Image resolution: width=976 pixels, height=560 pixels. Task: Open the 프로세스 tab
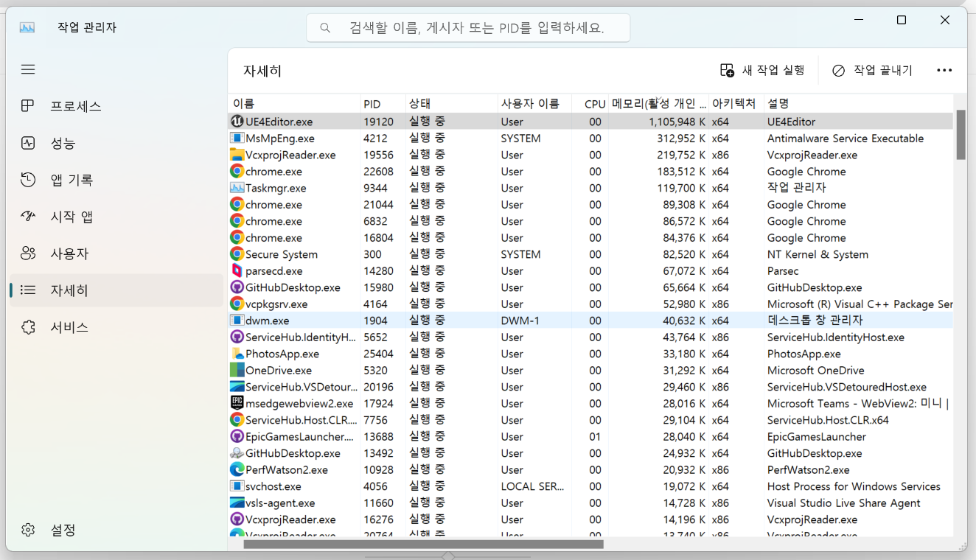[x=115, y=106]
